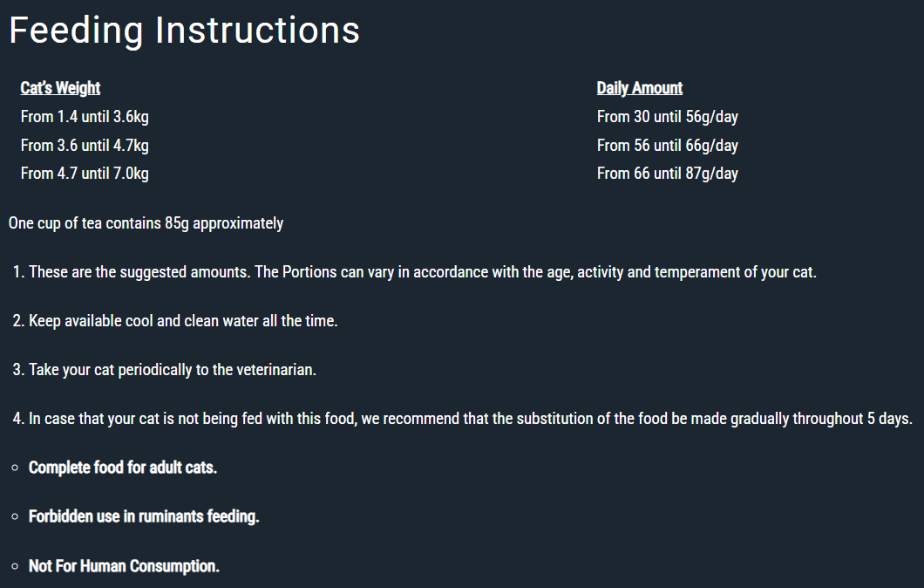This screenshot has height=588, width=924.
Task: Click the Daily Amount column header
Action: pos(639,88)
